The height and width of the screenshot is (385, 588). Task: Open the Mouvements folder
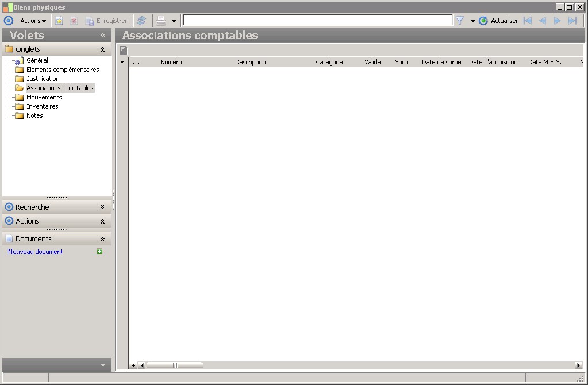(x=44, y=97)
